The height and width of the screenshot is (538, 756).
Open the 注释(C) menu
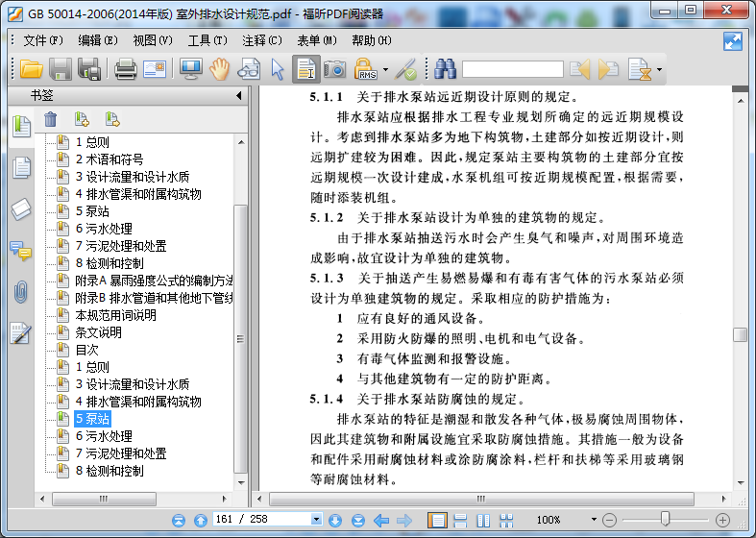pyautogui.click(x=262, y=40)
